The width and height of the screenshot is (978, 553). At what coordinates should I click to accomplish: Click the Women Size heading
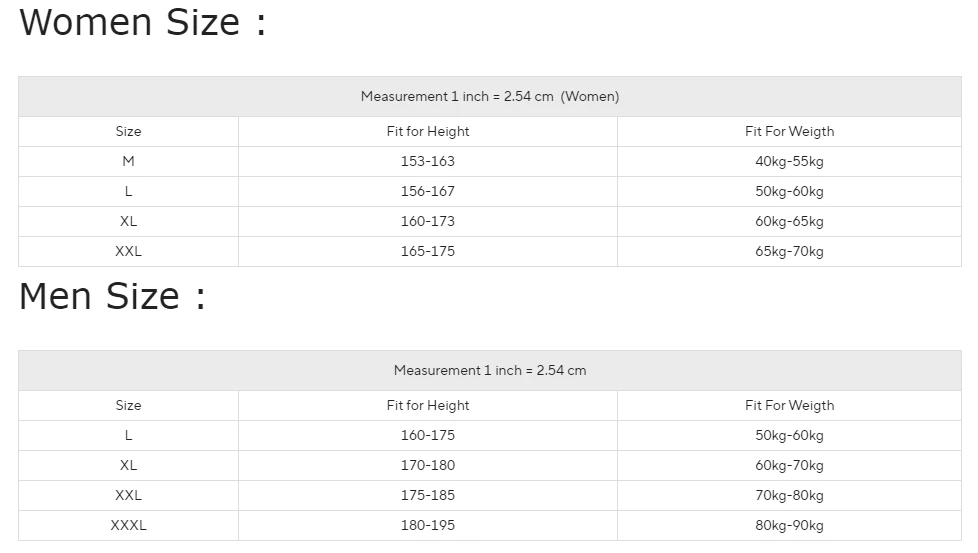pos(143,22)
